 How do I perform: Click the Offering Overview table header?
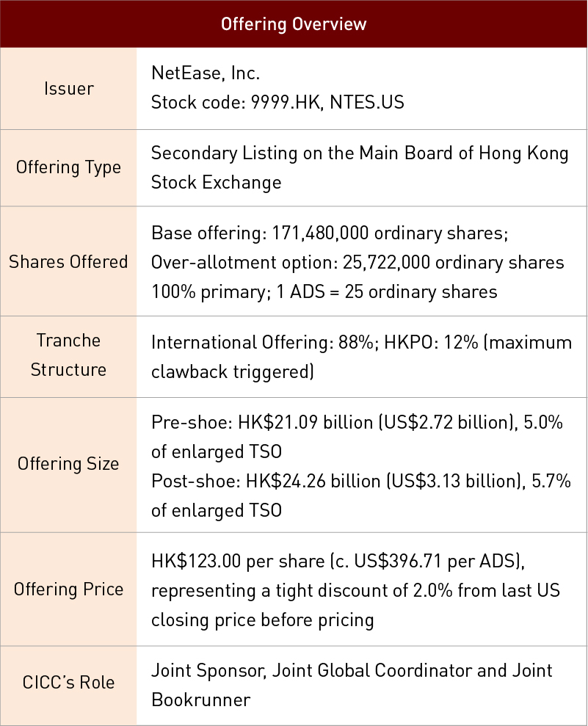tap(294, 23)
